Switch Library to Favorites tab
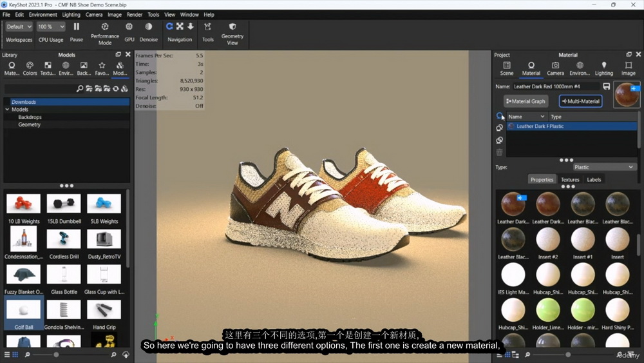Screen dimensions: 644x363 coord(102,68)
